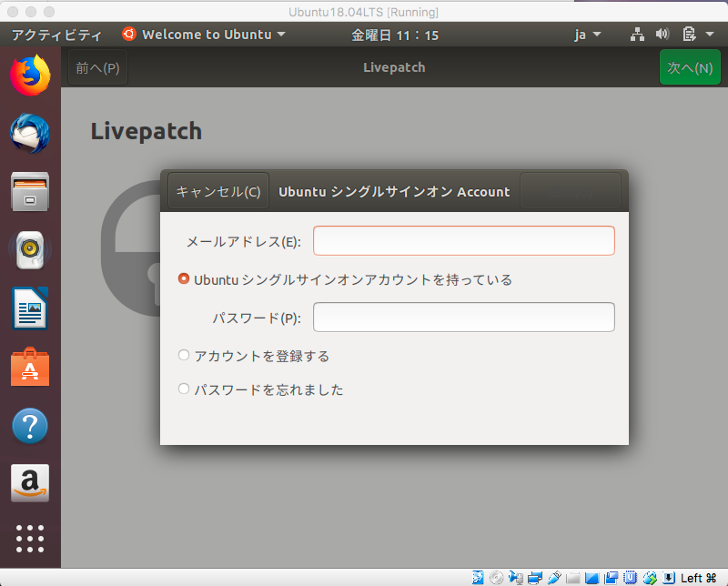Screen dimensions: 728x586
Task: Expand the system menu arrow in top bar
Action: [x=710, y=34]
